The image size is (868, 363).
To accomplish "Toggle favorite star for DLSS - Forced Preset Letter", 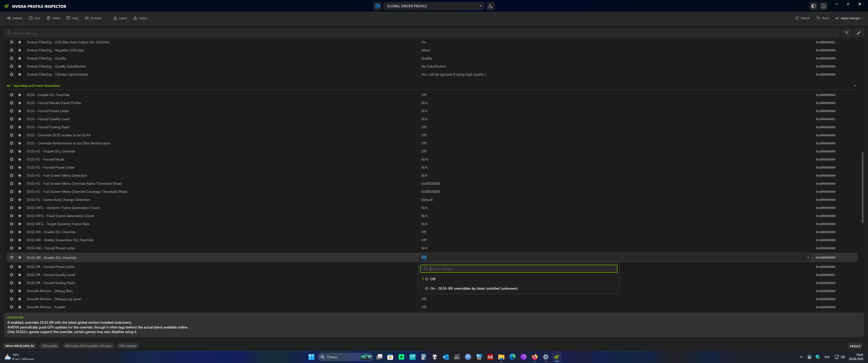I will click(19, 111).
